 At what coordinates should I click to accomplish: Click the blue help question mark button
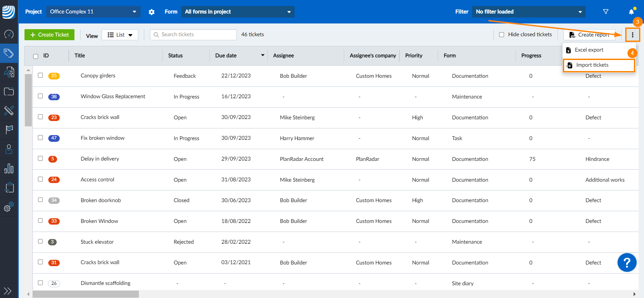627,262
